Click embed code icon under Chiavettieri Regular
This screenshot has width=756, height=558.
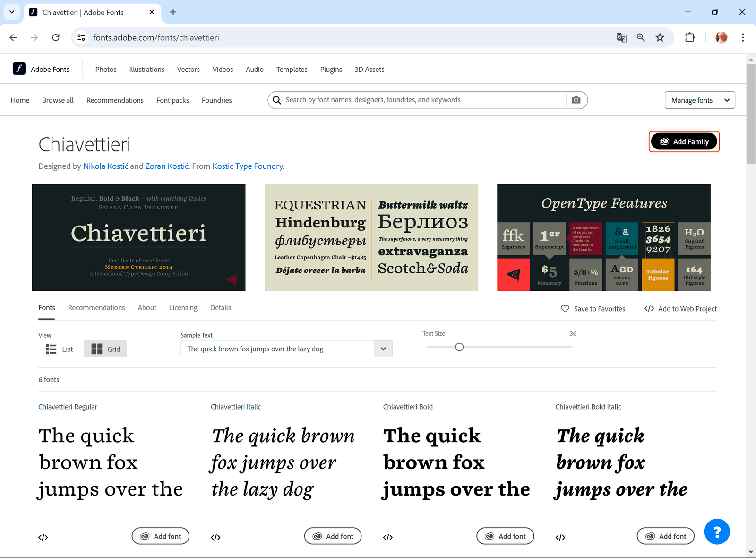(43, 537)
